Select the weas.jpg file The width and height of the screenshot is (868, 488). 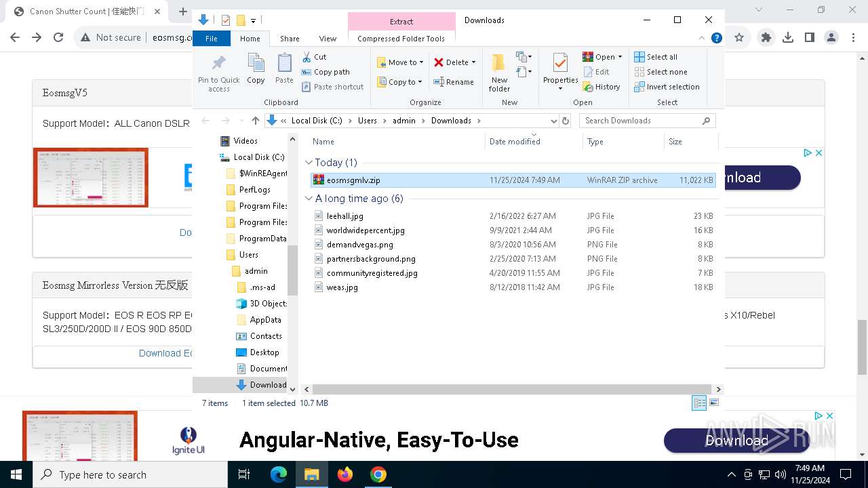[513, 287]
